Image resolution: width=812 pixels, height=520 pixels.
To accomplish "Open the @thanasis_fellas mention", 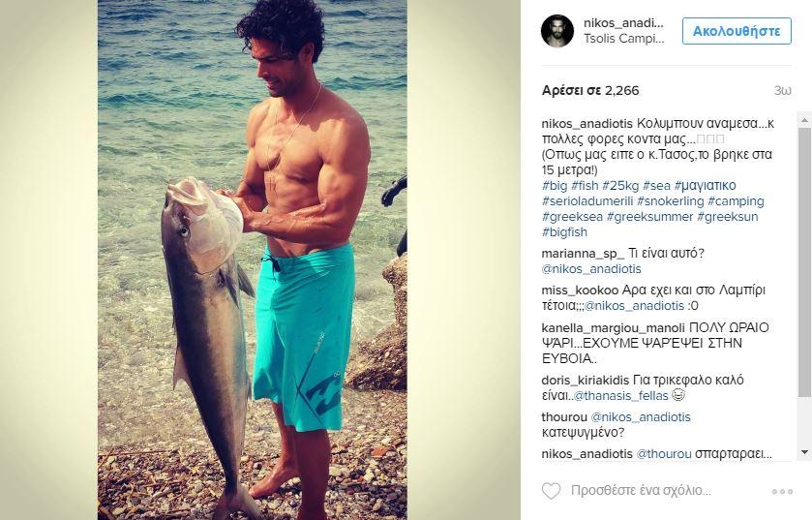I will 621,396.
